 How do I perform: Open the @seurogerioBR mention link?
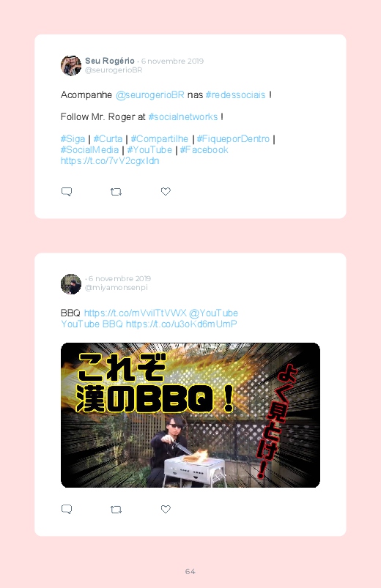[x=149, y=95]
